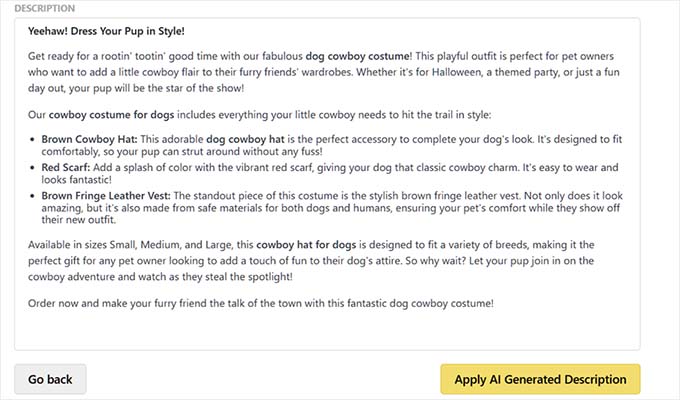Click the bullet dot before Red Scarf
The width and height of the screenshot is (680, 400).
[33, 168]
